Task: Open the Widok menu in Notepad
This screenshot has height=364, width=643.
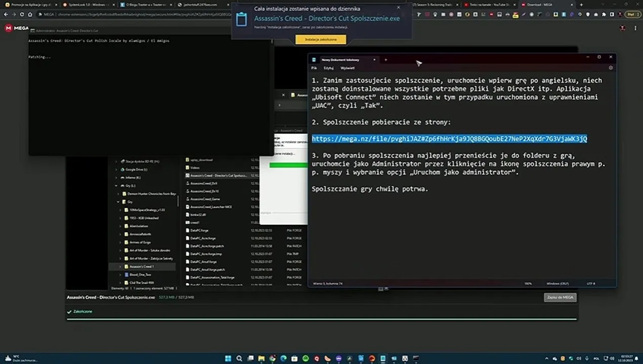Action: point(347,68)
